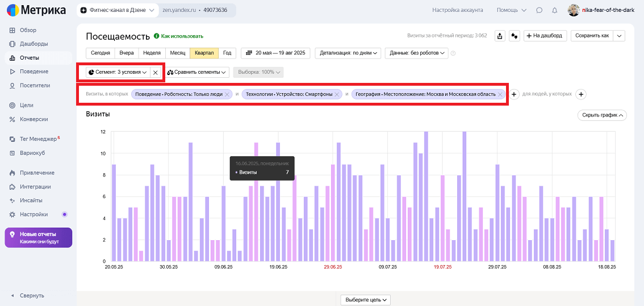Select the Сегодня period option
This screenshot has height=306, width=644.
(101, 53)
